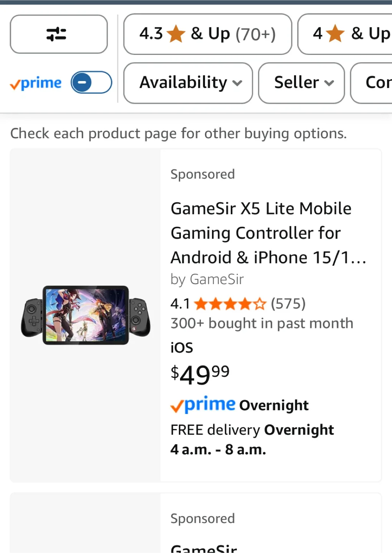Tap the Prime logo beside toggle
Image resolution: width=392 pixels, height=553 pixels.
click(36, 83)
